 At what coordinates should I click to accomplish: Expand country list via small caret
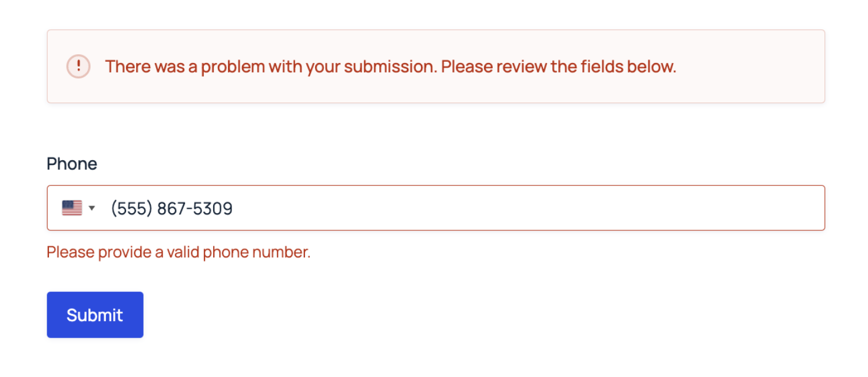pos(92,208)
